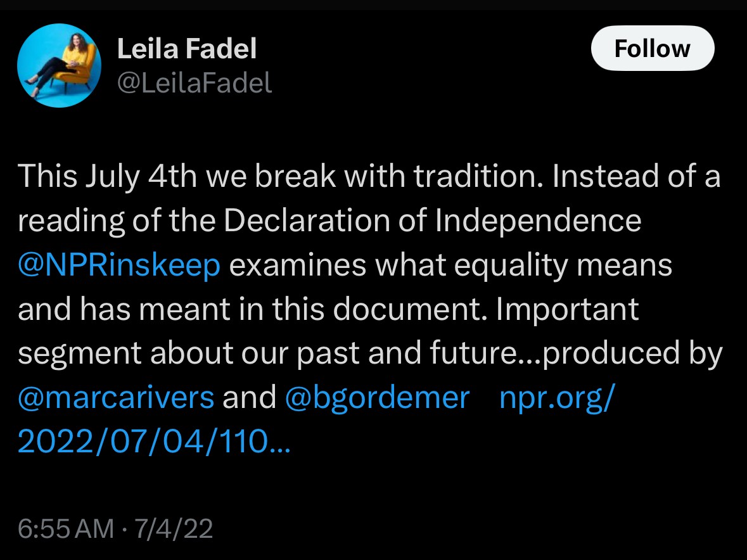This screenshot has width=747, height=560.
Task: Visit the @marcarivers mentioned profile
Action: point(116,397)
